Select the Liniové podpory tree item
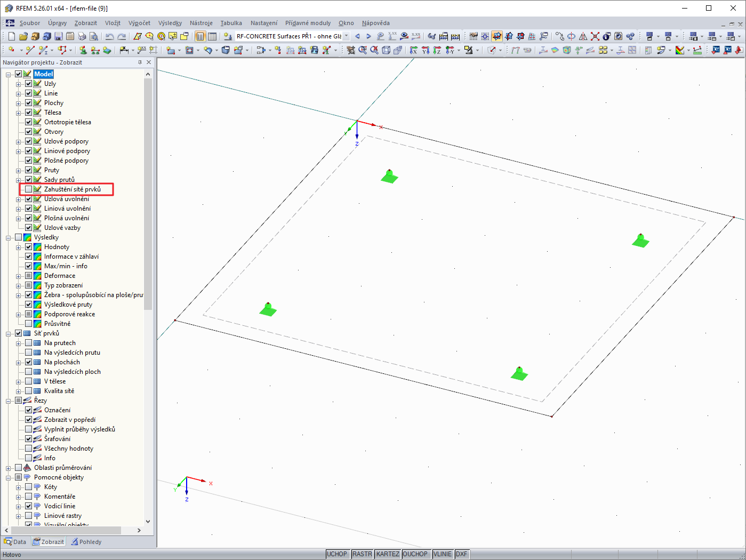746x560 pixels. pos(67,151)
